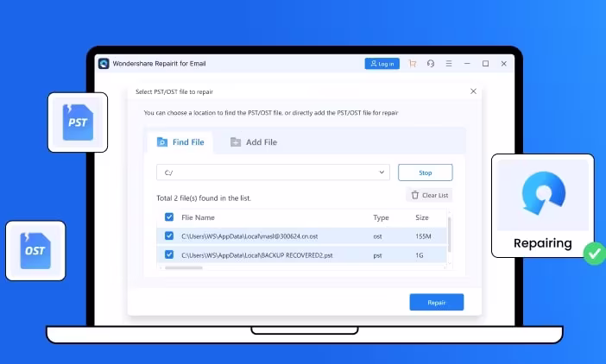
Task: Click the OST file icon card
Action: 35,250
